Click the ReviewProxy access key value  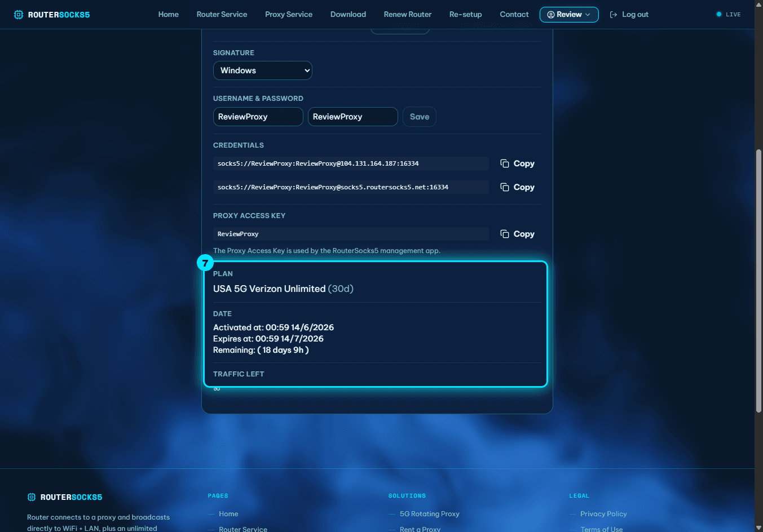tap(351, 234)
